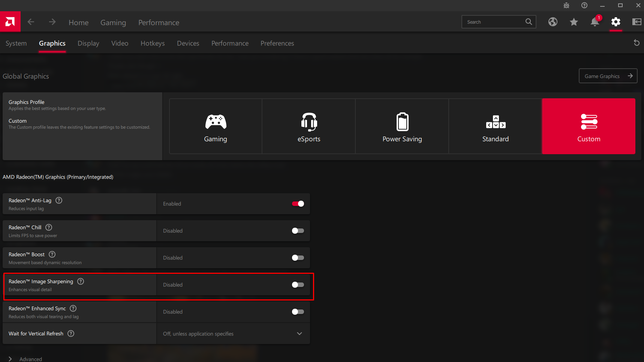Enable the Radeon Enhanced Sync switch
This screenshot has width=644, height=362.
(298, 312)
